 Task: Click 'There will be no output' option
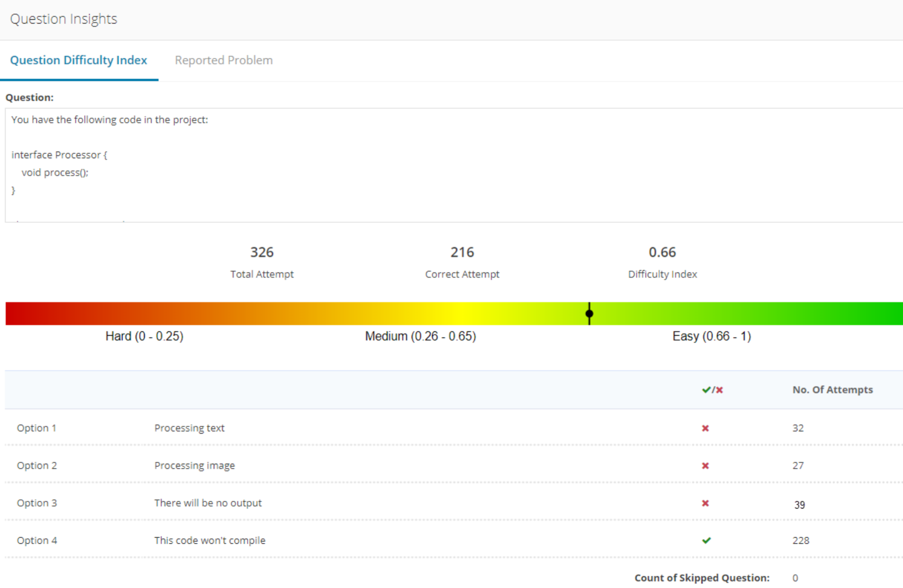tap(208, 503)
